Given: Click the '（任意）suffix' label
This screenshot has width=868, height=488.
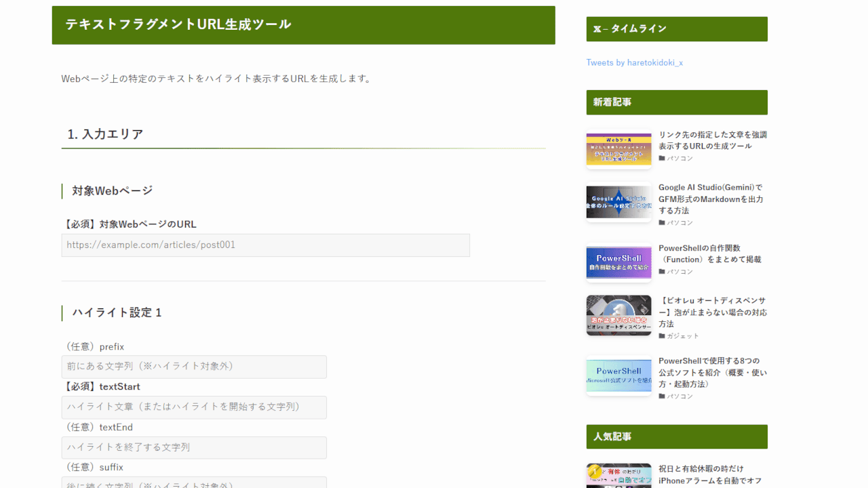Looking at the screenshot, I should pyautogui.click(x=92, y=468).
